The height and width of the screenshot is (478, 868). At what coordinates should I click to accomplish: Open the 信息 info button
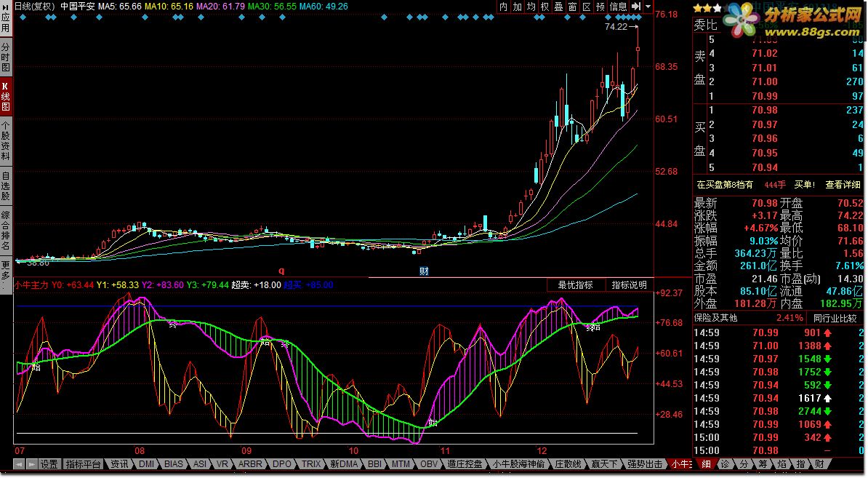click(x=619, y=7)
